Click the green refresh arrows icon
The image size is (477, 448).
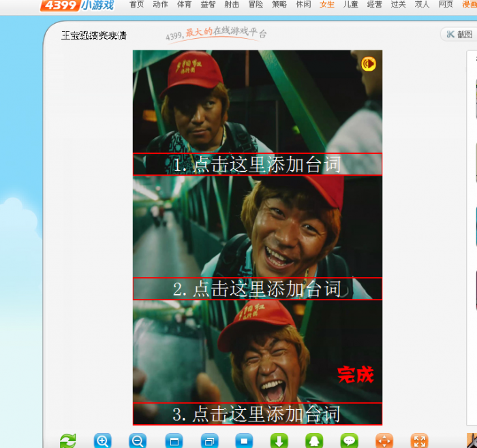68,441
